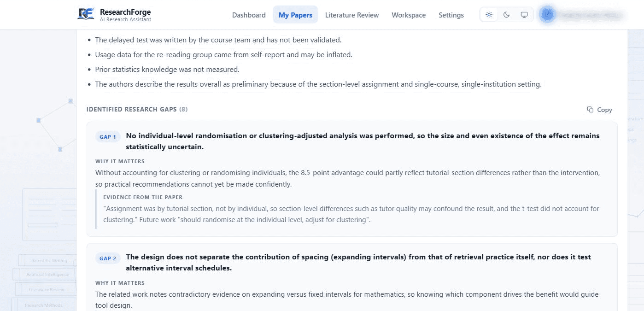Select system theme monitor icon
The height and width of the screenshot is (311, 644).
pyautogui.click(x=524, y=15)
